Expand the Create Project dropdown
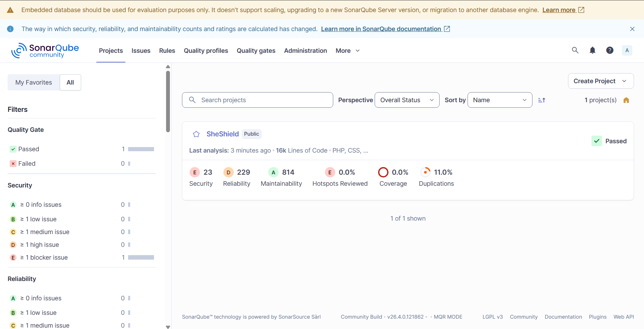The image size is (644, 329). click(x=601, y=81)
